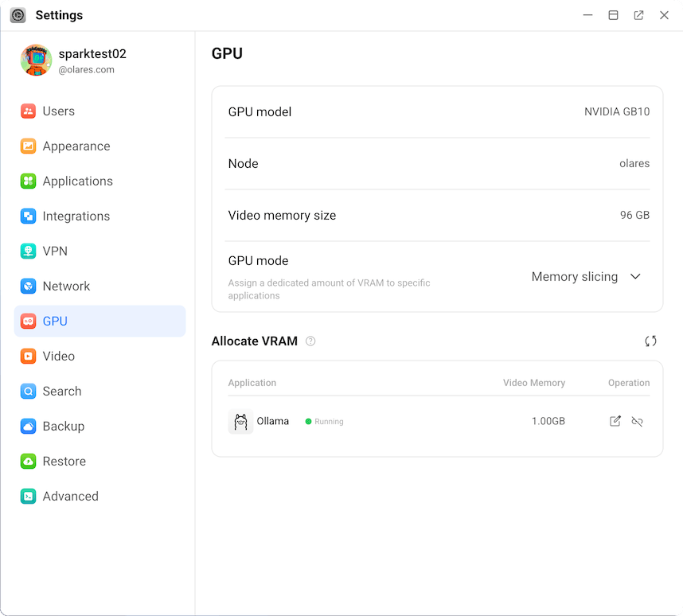Go to Appearance settings

pos(76,146)
